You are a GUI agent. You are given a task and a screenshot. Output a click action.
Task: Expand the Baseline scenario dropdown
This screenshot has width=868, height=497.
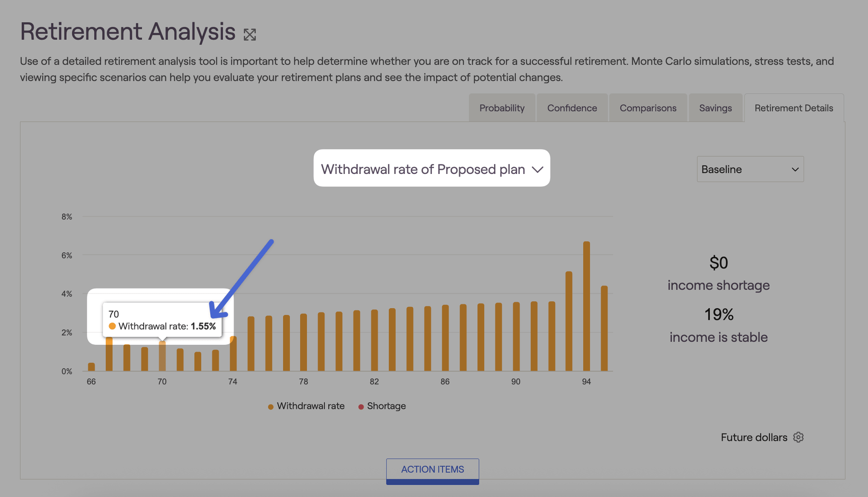pos(750,169)
